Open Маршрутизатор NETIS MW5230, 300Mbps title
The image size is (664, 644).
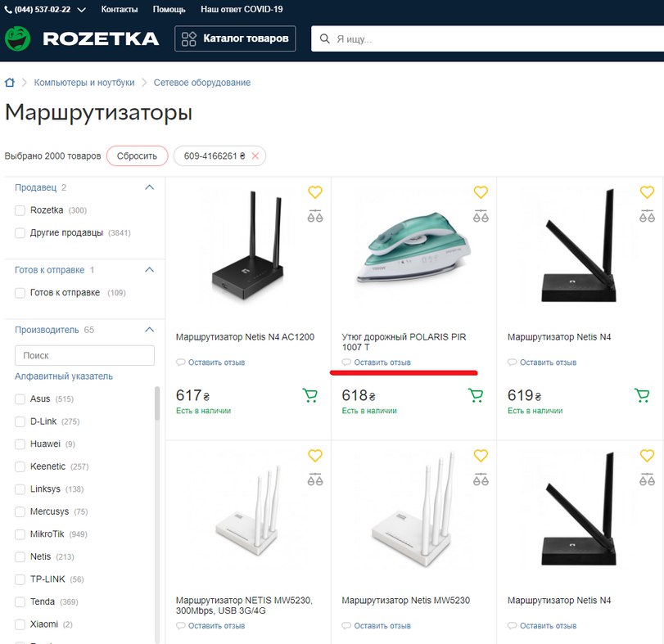244,605
